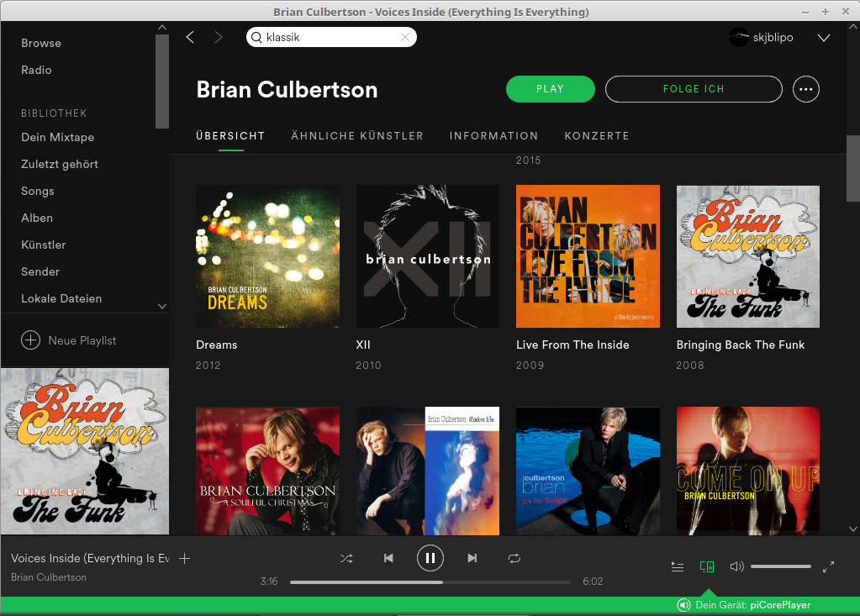Click the Neue Playlist plus icon
860x616 pixels.
coord(31,340)
